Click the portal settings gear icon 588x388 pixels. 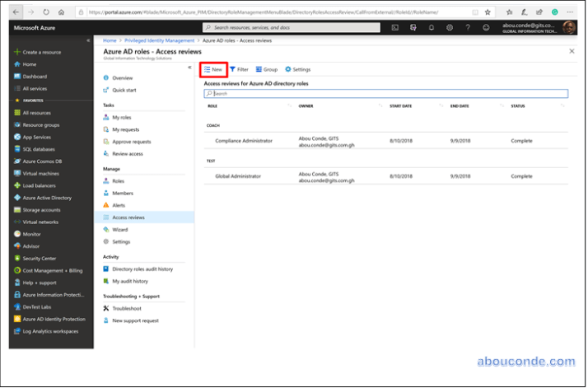(x=450, y=27)
